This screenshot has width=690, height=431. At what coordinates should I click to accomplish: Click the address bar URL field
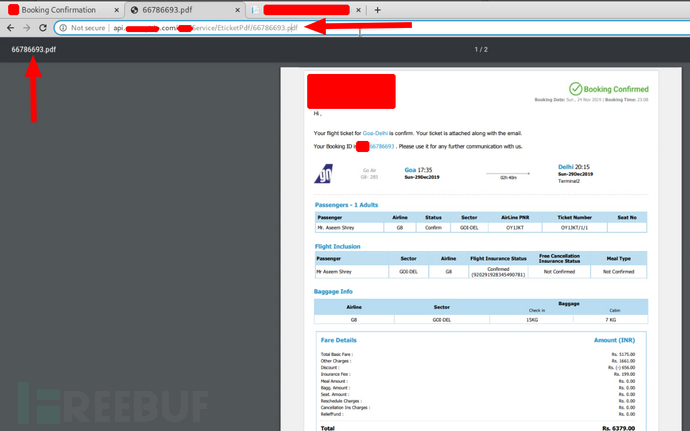coord(370,28)
